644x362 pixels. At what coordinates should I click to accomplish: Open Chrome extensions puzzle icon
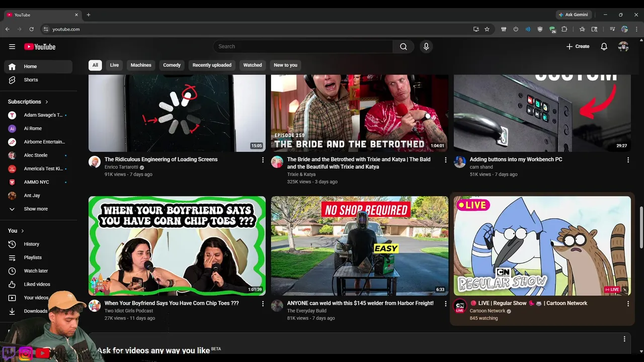click(564, 29)
